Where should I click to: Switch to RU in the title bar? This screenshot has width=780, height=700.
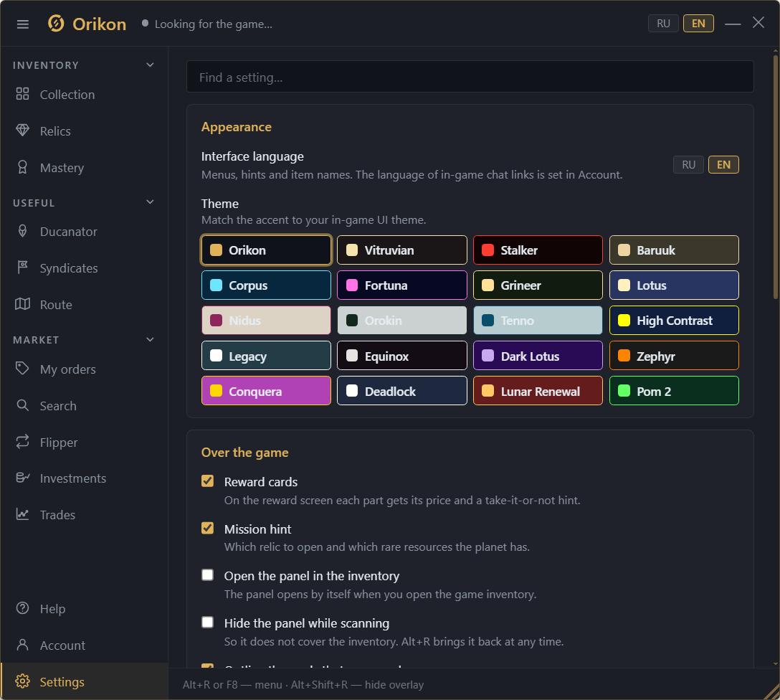[x=663, y=24]
